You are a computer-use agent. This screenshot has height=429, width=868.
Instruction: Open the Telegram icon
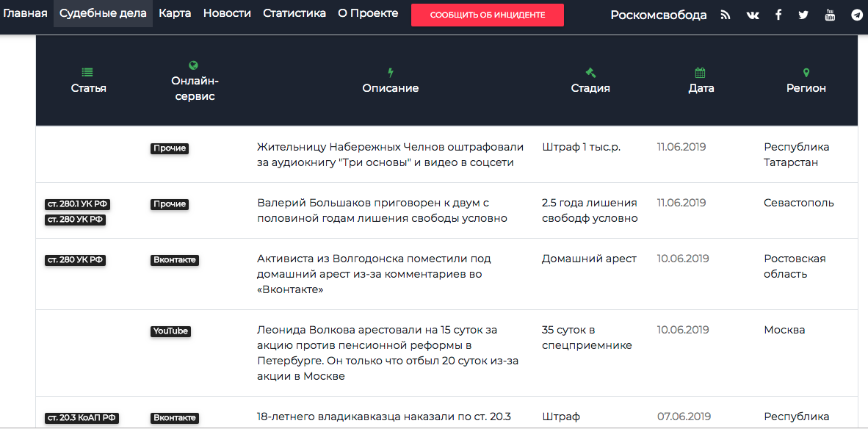[x=856, y=15]
